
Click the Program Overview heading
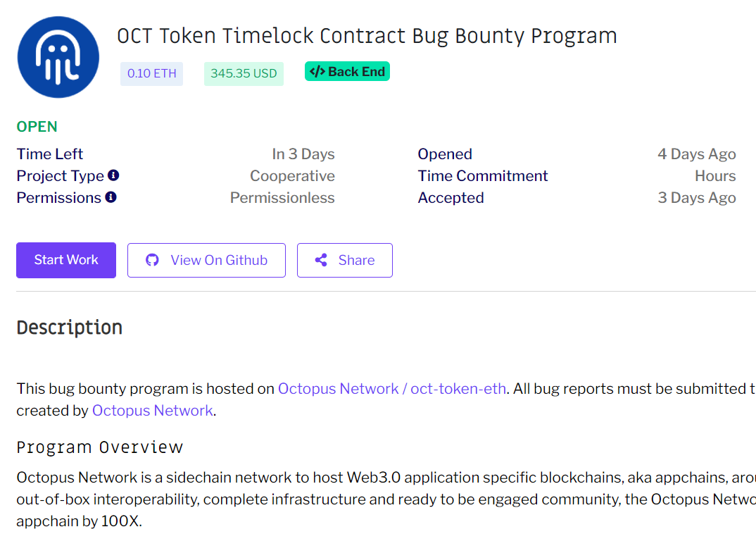pyautogui.click(x=100, y=447)
